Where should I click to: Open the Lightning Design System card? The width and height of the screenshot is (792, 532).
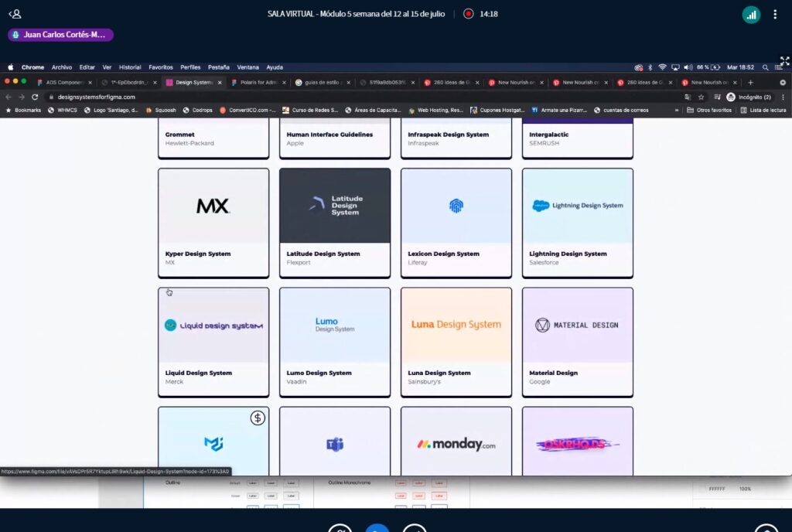tap(577, 223)
